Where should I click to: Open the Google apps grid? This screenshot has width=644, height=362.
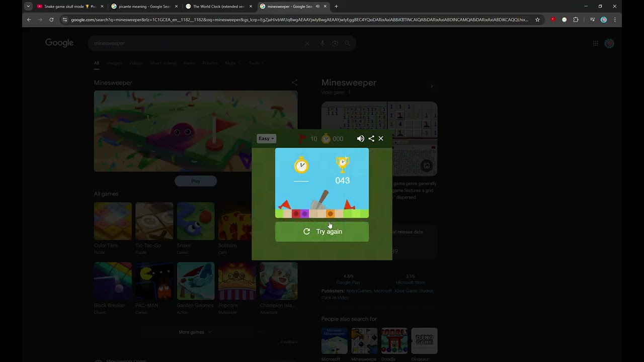595,43
